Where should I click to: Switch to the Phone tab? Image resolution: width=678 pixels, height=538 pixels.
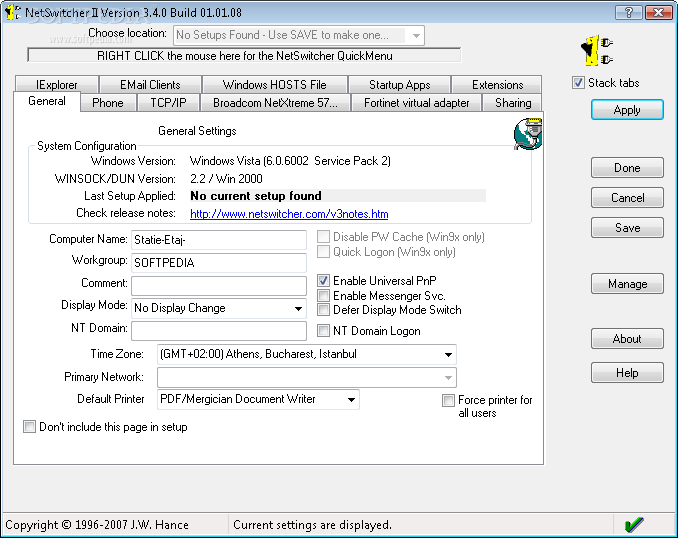tap(108, 103)
